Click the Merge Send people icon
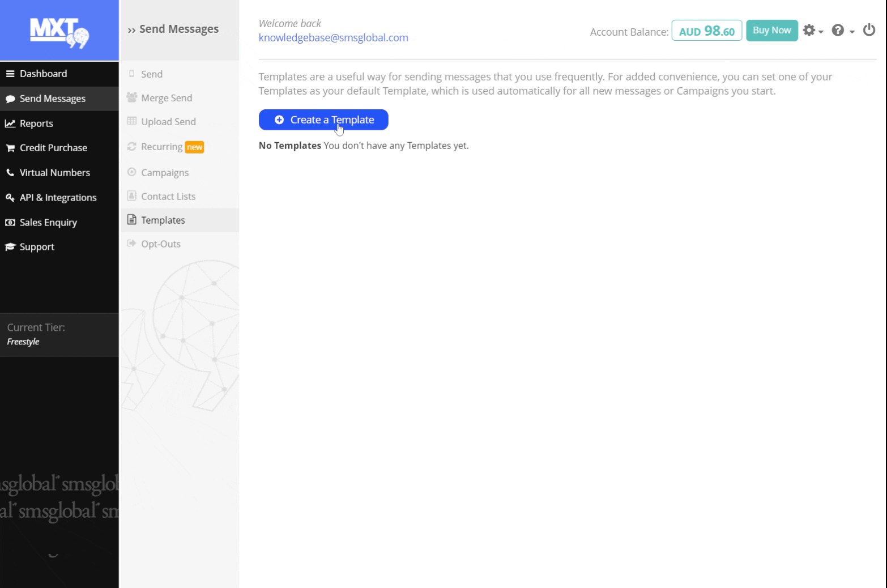Image resolution: width=887 pixels, height=588 pixels. (x=132, y=97)
